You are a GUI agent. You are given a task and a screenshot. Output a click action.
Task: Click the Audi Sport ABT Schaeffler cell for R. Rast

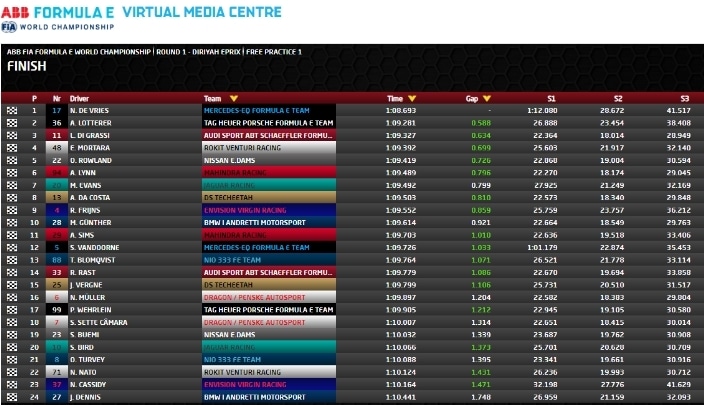[269, 273]
